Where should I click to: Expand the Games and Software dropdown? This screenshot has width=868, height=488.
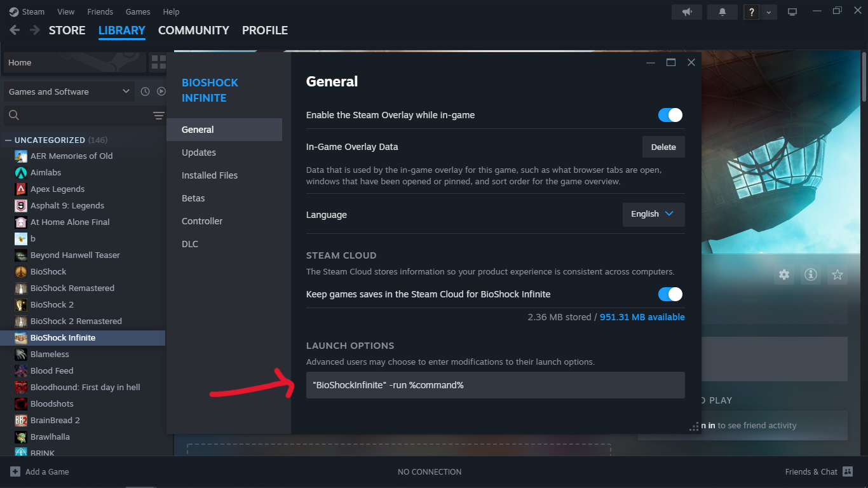click(x=69, y=91)
